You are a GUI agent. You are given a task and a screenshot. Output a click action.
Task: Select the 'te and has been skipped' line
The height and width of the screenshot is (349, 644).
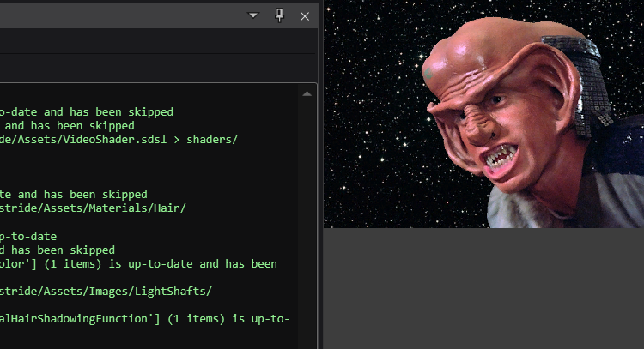[74, 194]
